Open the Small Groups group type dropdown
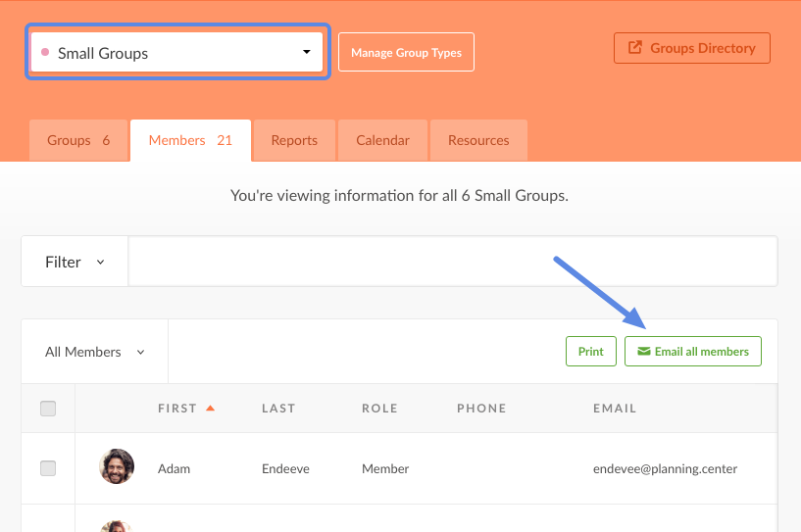801x532 pixels. tap(176, 52)
